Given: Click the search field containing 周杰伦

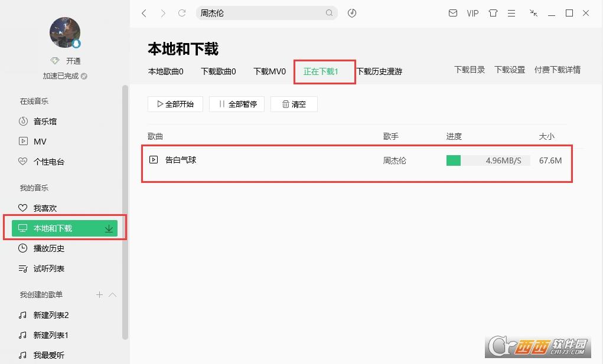Looking at the screenshot, I should pos(267,13).
